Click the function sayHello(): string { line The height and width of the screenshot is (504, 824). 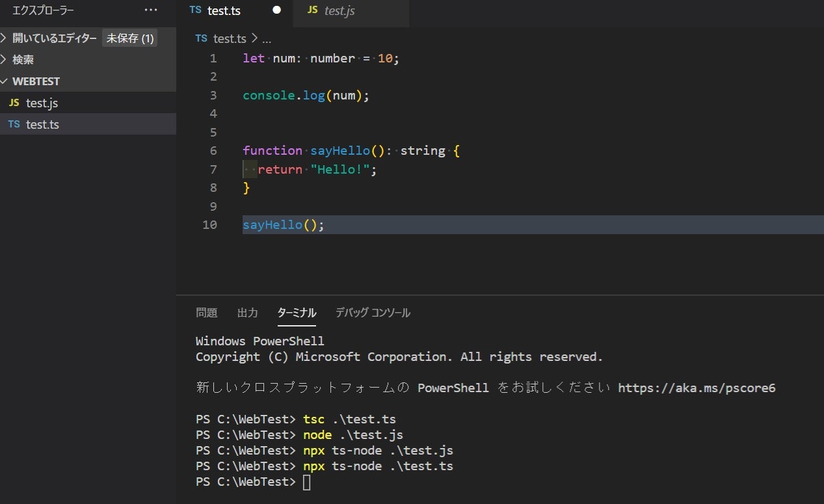pyautogui.click(x=351, y=151)
